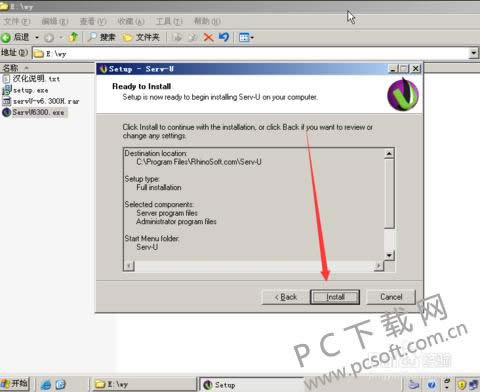Click the summary box scroll down arrow
The width and height of the screenshot is (480, 392).
pos(389,256)
